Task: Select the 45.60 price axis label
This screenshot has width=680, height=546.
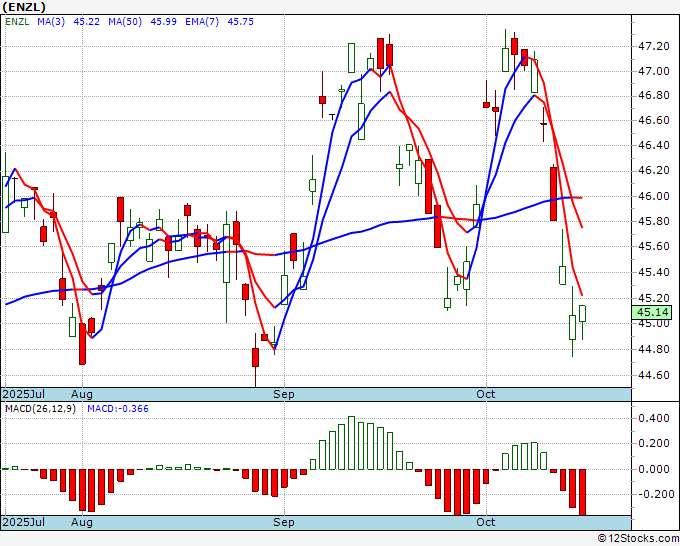Action: [654, 246]
